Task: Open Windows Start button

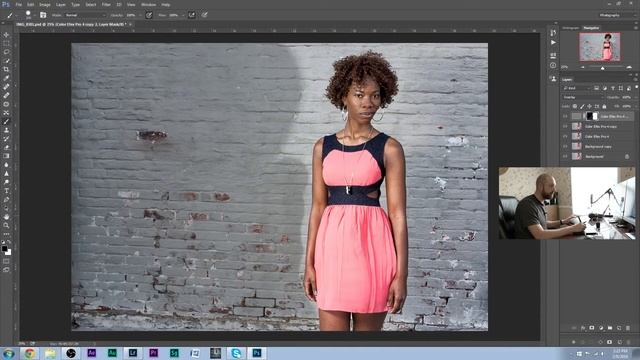Action: [x=8, y=353]
